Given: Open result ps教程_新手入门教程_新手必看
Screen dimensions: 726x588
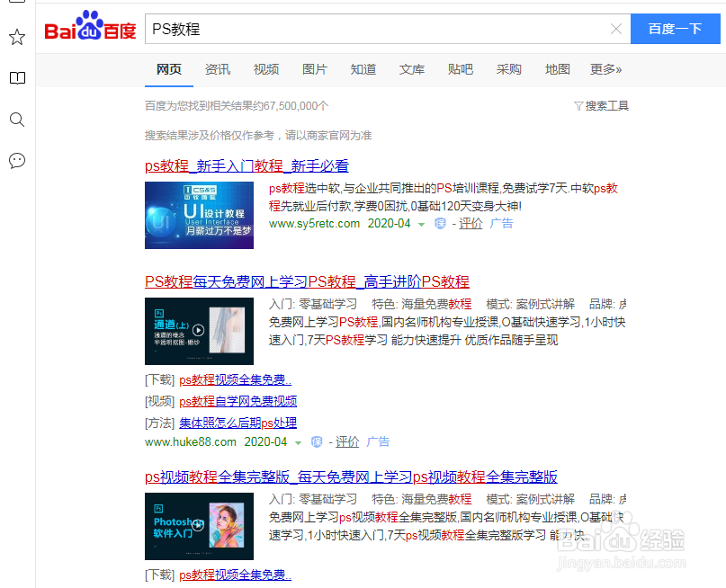Looking at the screenshot, I should [x=246, y=165].
